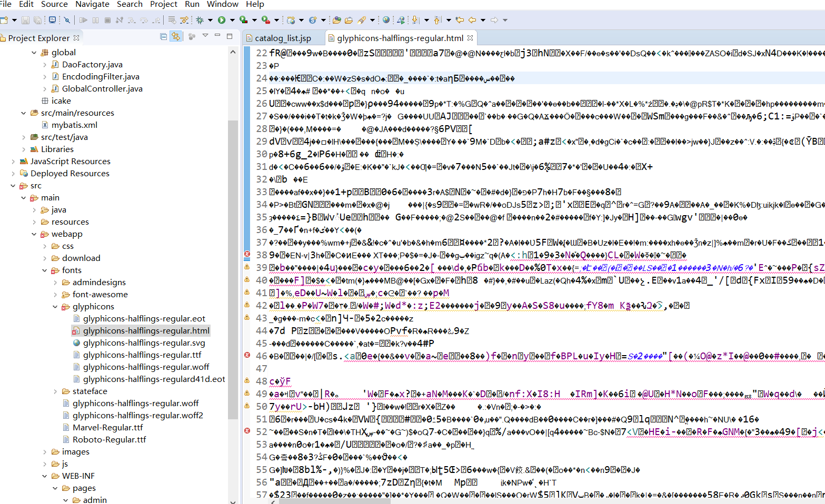Viewport: 825px width, 504px height.
Task: Click the Save All toolbar icon
Action: (x=37, y=20)
